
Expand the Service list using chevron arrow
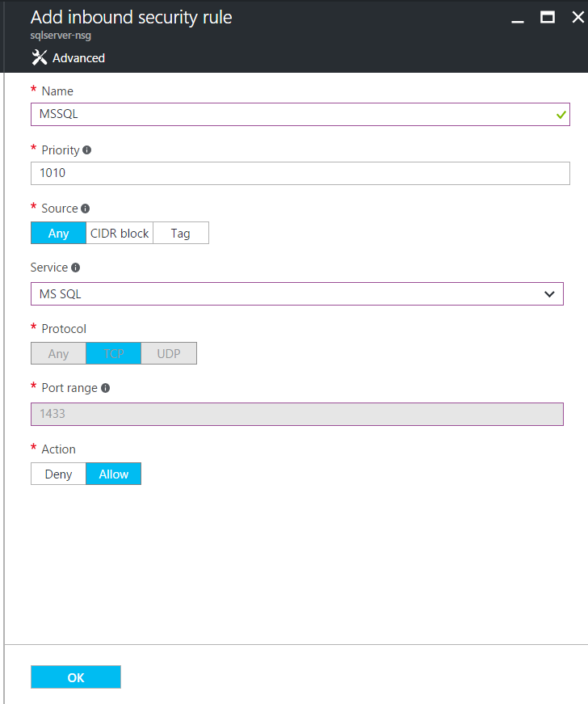(x=549, y=294)
